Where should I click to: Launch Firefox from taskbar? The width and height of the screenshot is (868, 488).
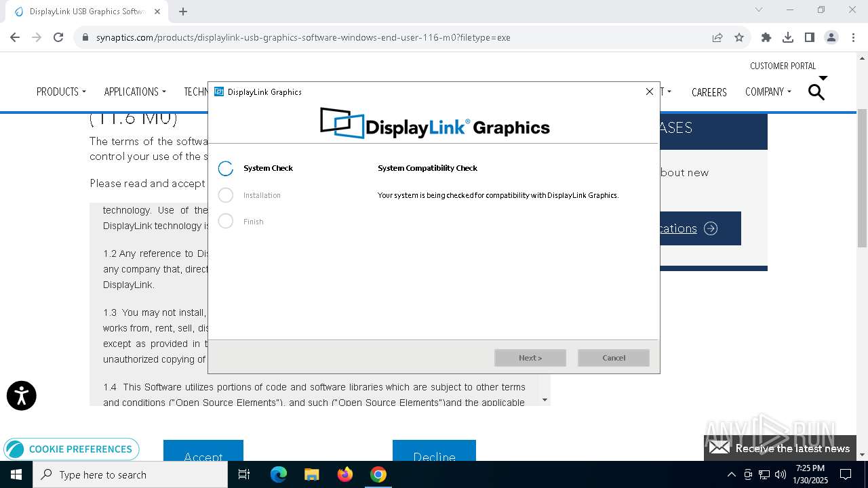coord(345,474)
